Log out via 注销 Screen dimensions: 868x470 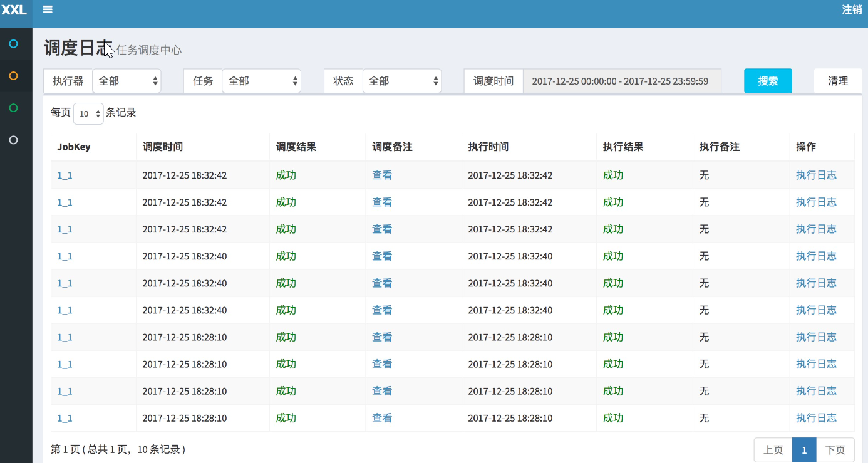[x=852, y=9]
